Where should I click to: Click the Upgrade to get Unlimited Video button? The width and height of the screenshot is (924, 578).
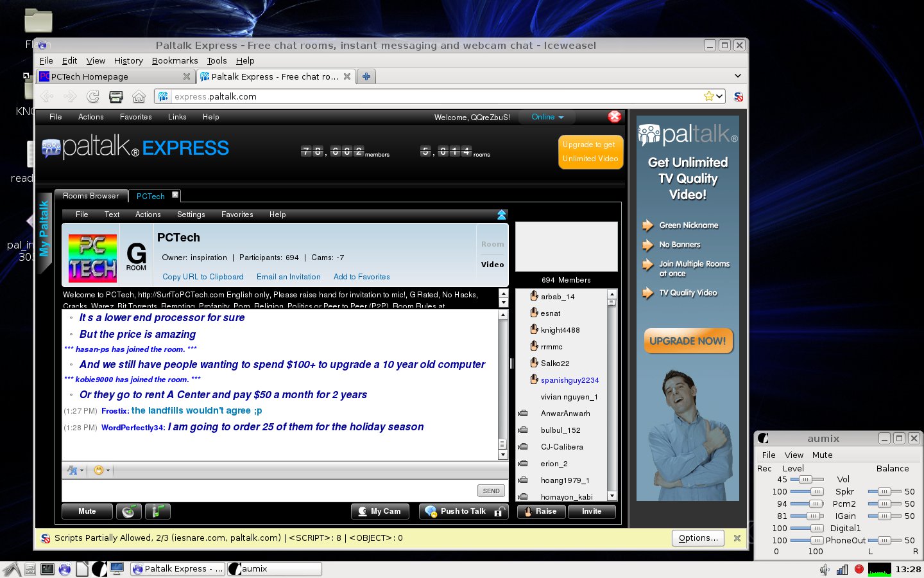coord(590,152)
